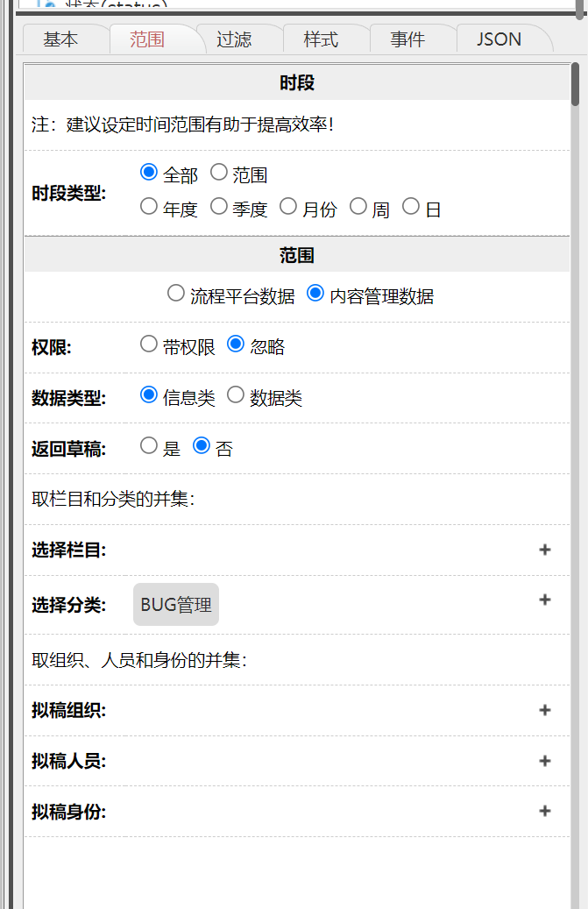
Task: Add organization via 拟稿组织 plus icon
Action: coord(545,710)
